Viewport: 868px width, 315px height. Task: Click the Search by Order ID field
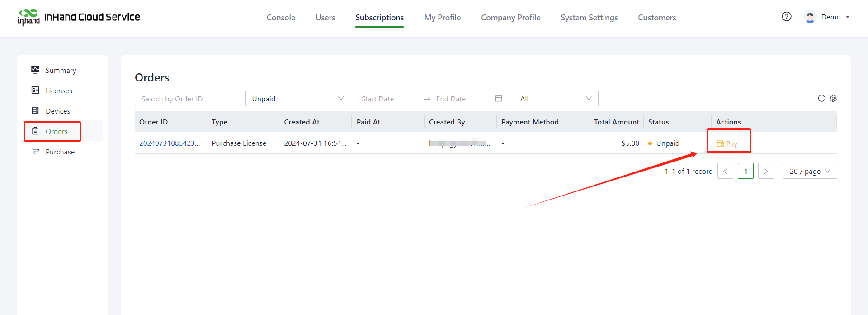[188, 99]
